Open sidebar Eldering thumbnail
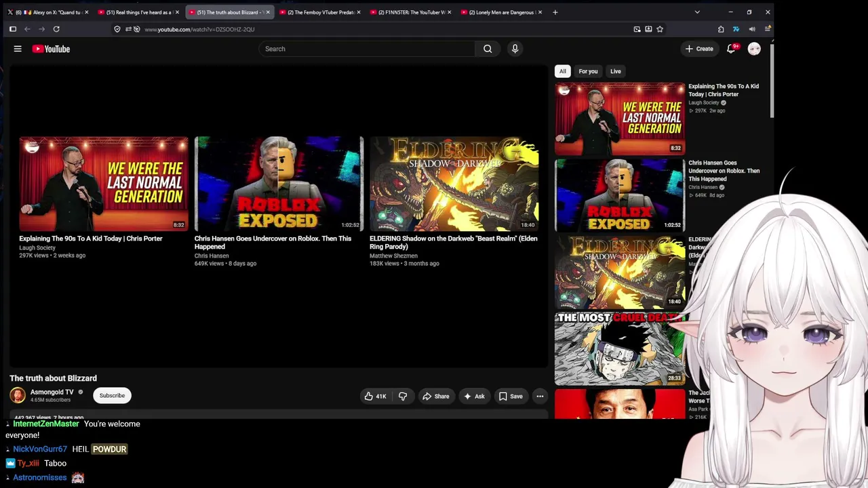This screenshot has height=488, width=868. pos(620,272)
